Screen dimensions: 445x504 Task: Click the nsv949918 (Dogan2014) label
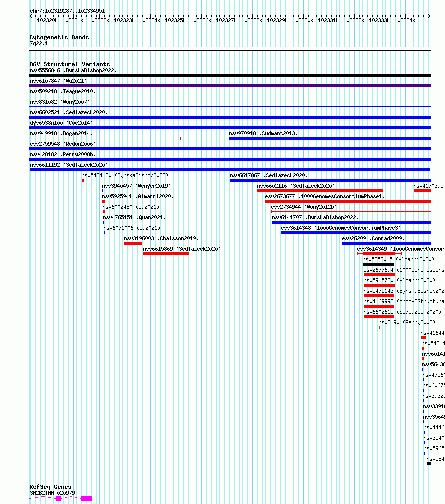tap(61, 133)
